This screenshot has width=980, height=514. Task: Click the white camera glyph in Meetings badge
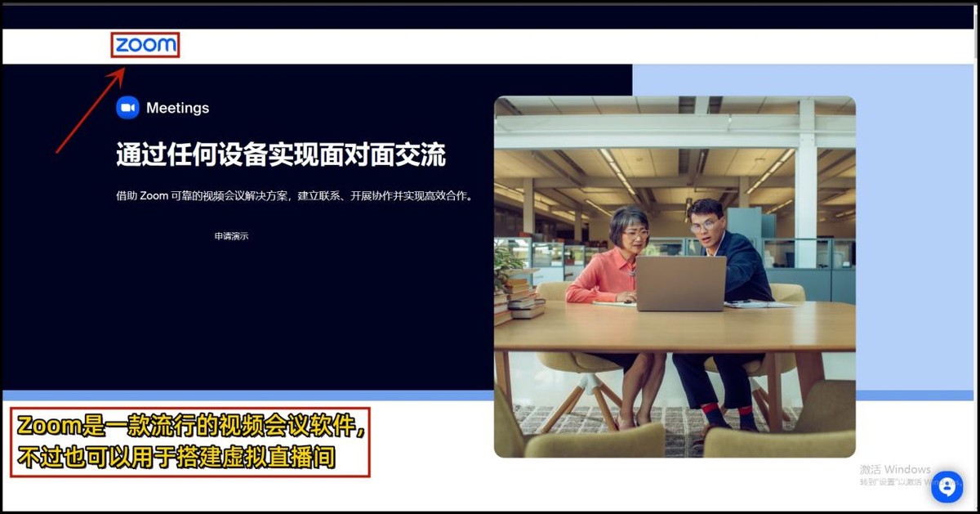click(x=127, y=108)
